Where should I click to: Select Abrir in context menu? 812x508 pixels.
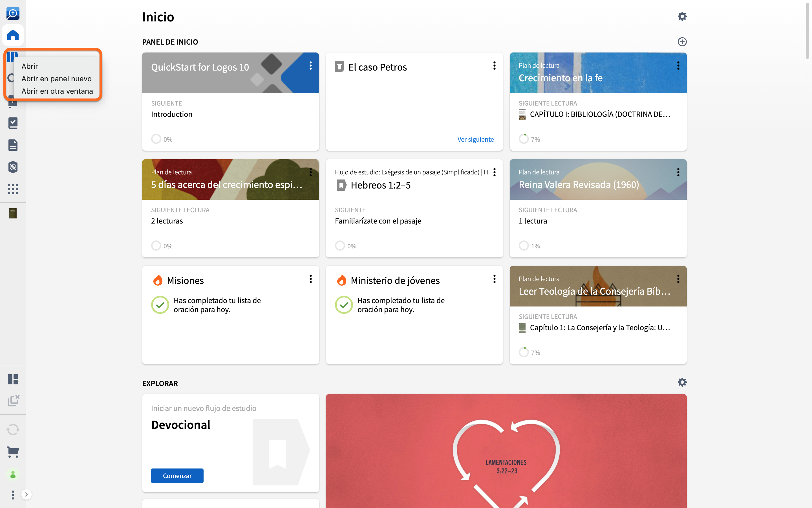[x=30, y=66]
